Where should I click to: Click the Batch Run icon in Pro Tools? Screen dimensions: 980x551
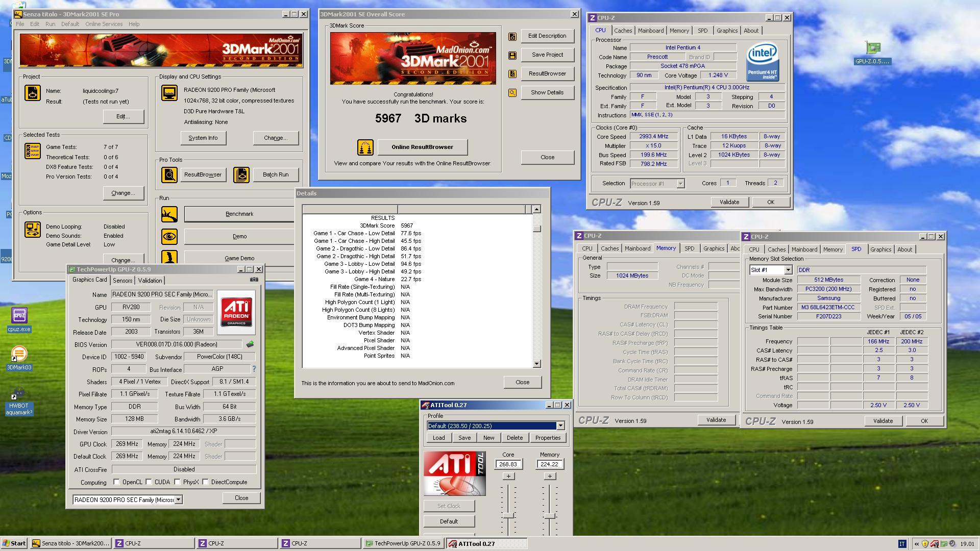click(241, 175)
